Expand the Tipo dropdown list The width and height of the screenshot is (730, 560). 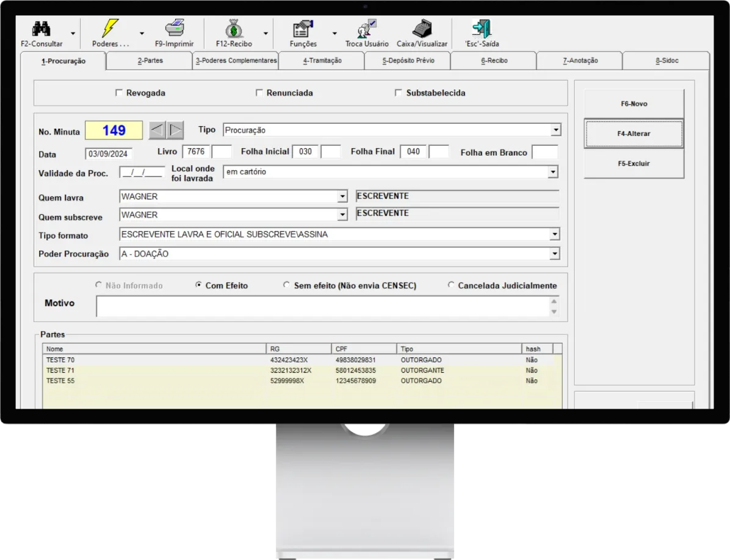[555, 130]
